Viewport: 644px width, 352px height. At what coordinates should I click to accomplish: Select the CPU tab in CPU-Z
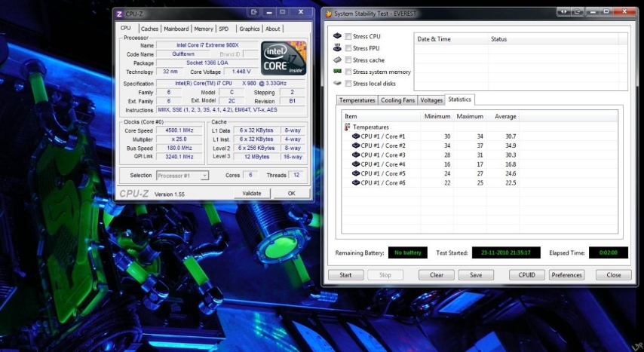(x=126, y=28)
